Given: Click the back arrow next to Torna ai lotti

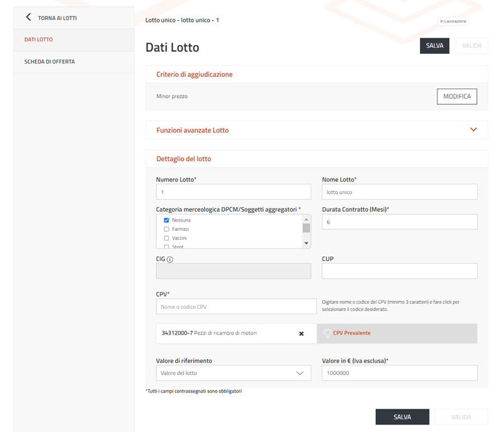Looking at the screenshot, I should [x=28, y=18].
